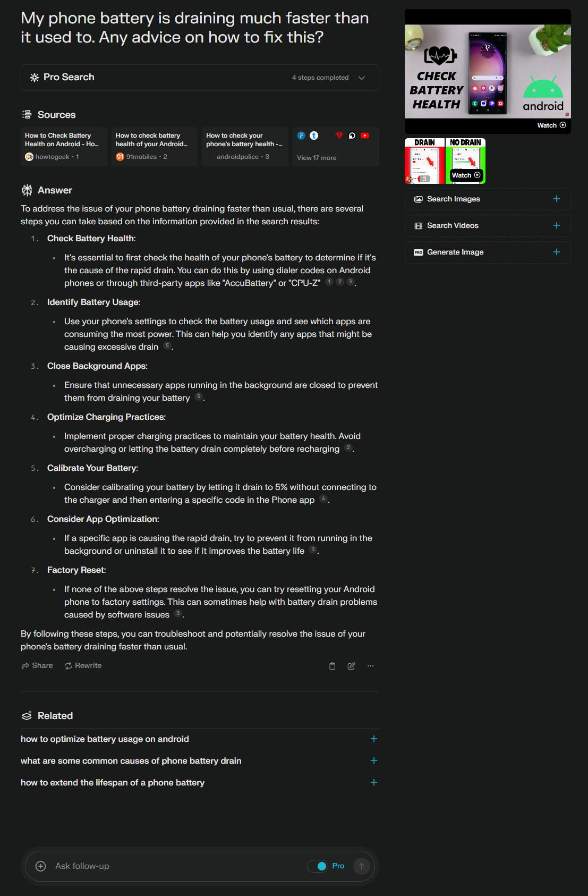Click Generate Image option
Viewport: 588px width, 896px height.
coord(488,252)
